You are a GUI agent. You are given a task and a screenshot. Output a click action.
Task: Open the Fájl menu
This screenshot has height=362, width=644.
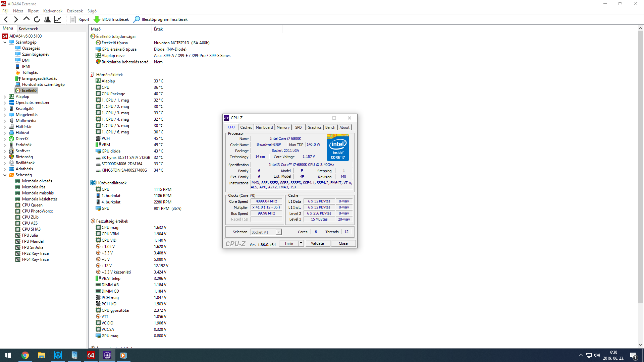[x=5, y=11]
